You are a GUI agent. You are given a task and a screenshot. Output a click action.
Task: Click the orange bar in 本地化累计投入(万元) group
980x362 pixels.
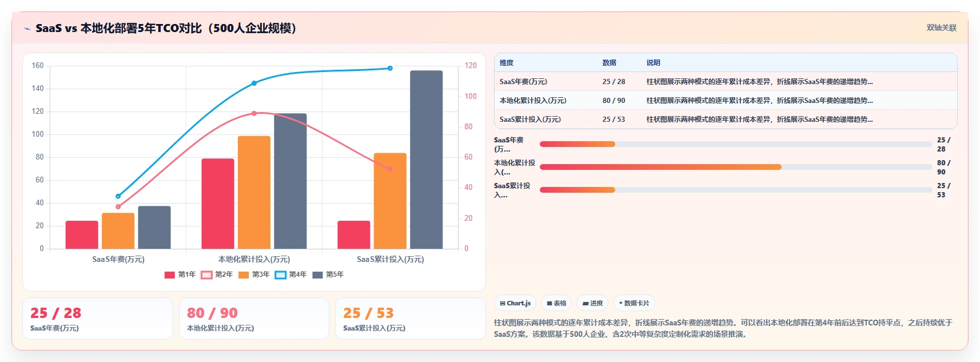pyautogui.click(x=254, y=193)
